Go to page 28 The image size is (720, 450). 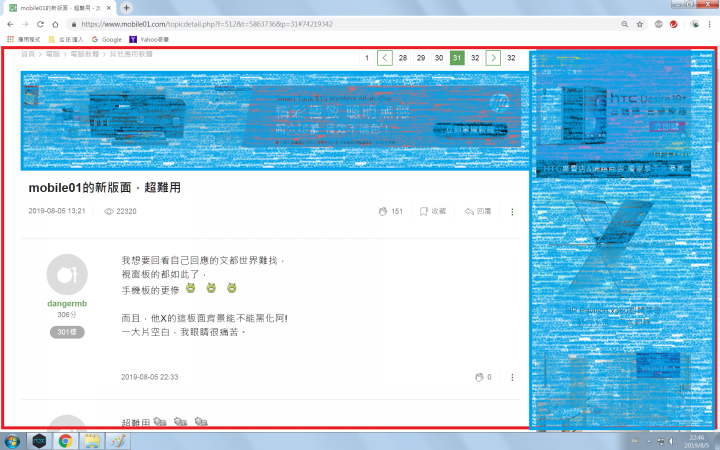(x=403, y=58)
